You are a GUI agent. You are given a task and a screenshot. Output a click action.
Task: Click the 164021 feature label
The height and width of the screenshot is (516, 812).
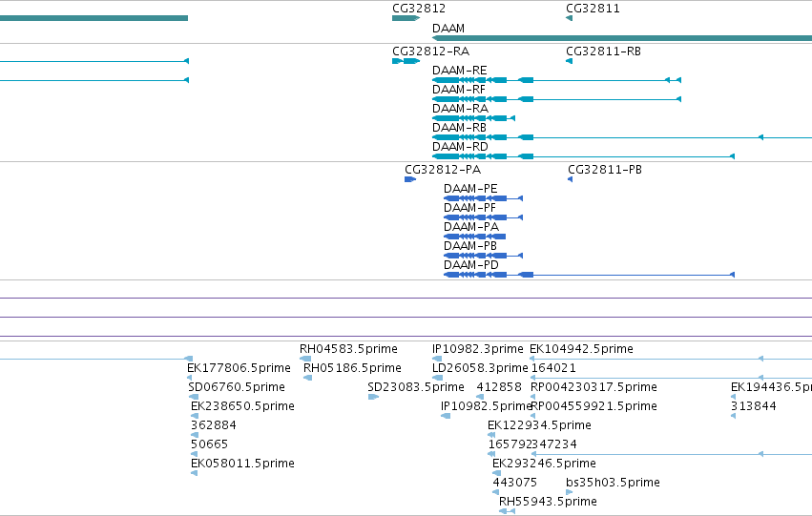(553, 368)
